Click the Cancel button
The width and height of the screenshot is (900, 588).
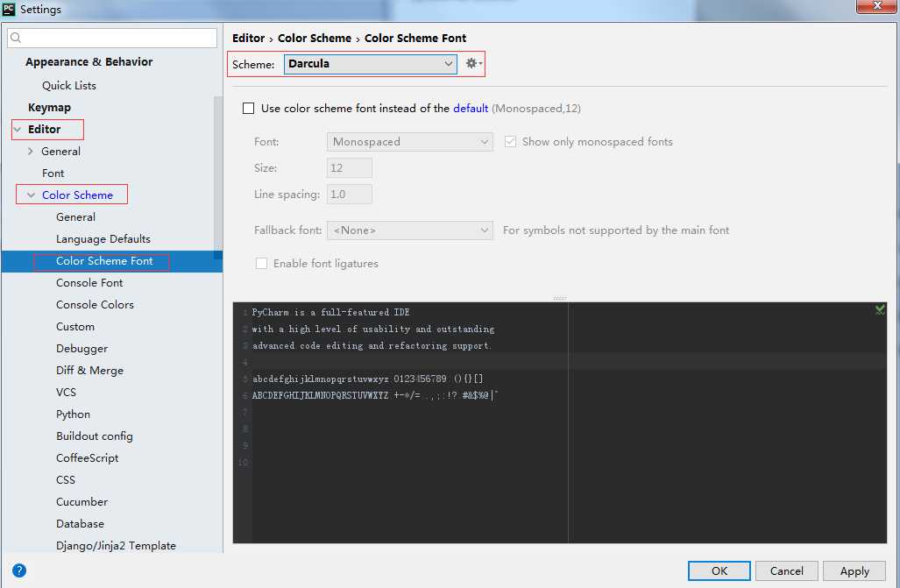[786, 570]
